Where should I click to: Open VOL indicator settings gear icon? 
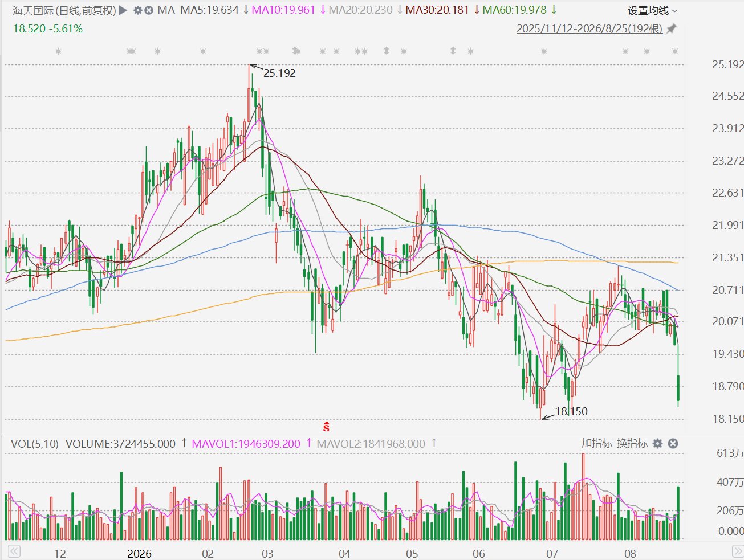657,443
